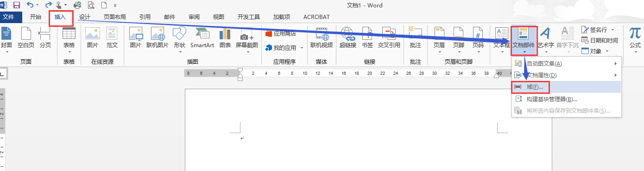The height and width of the screenshot is (171, 644).
Task: Open the Developer (开发工具) tab
Action: point(249,17)
